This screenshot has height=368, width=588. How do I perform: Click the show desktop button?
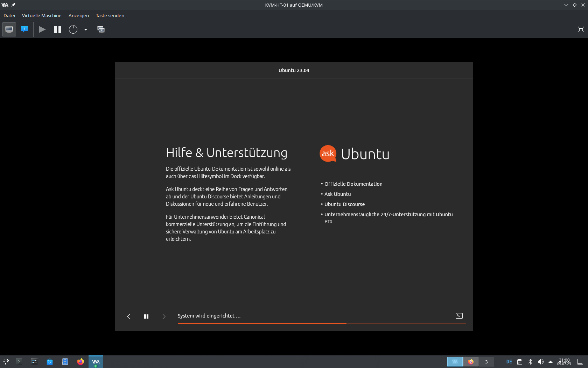[x=580, y=362]
